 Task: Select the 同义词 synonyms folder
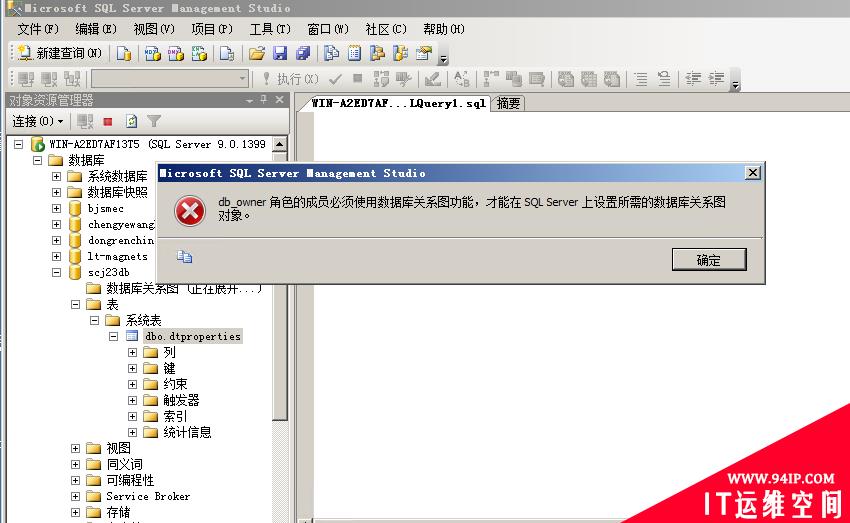[x=124, y=464]
